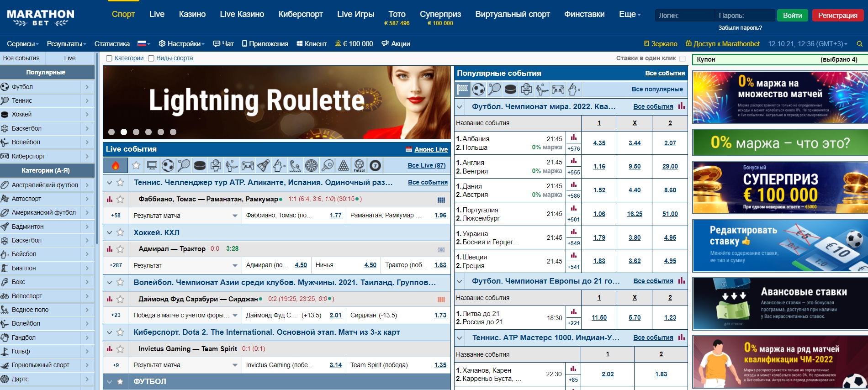
Task: Collapse Футбол. Чемпионат мира 2022 section
Action: pyautogui.click(x=460, y=107)
